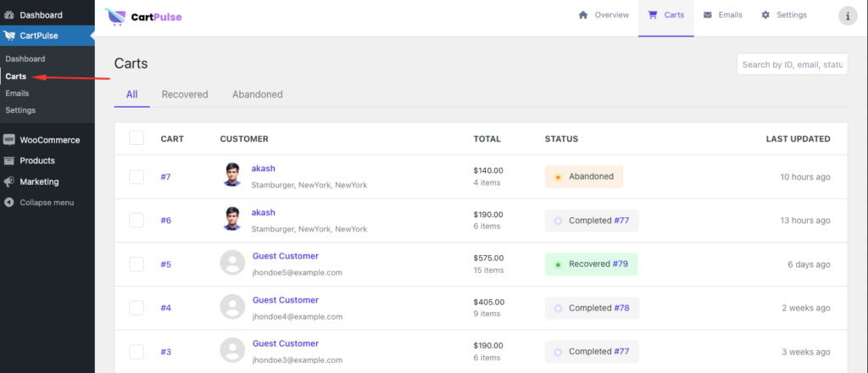Viewport: 868px width, 373px height.
Task: Click Collapse menu text in sidebar
Action: tap(47, 203)
